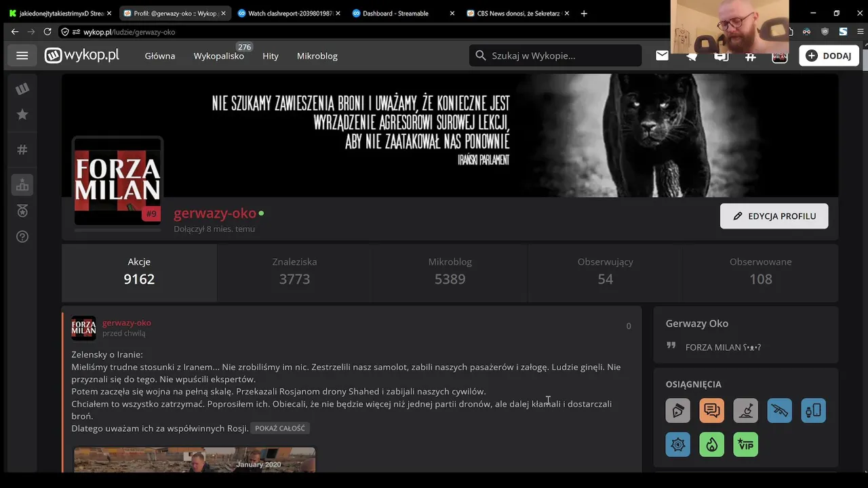Click the LD shield browser extension icon
Image resolution: width=868 pixels, height=488 pixels.
point(825,32)
